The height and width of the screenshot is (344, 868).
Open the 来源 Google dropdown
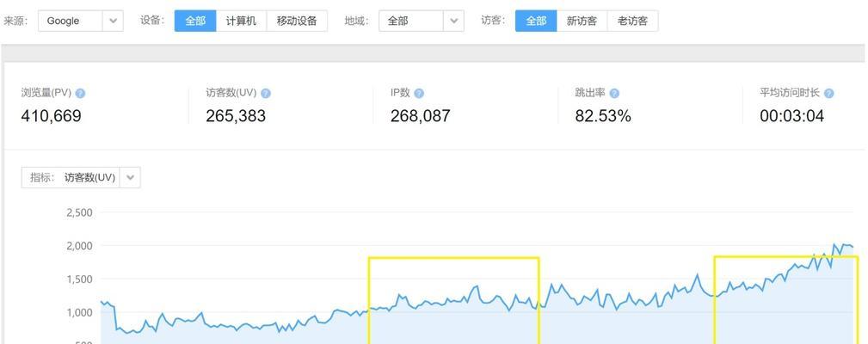pos(81,21)
